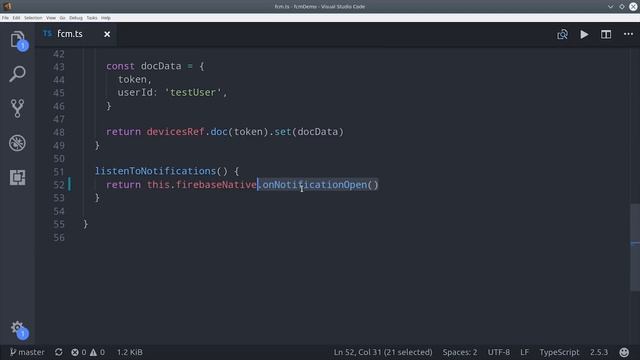Click on 'docData' declaration in line 43
The image size is (640, 360).
tap(161, 66)
